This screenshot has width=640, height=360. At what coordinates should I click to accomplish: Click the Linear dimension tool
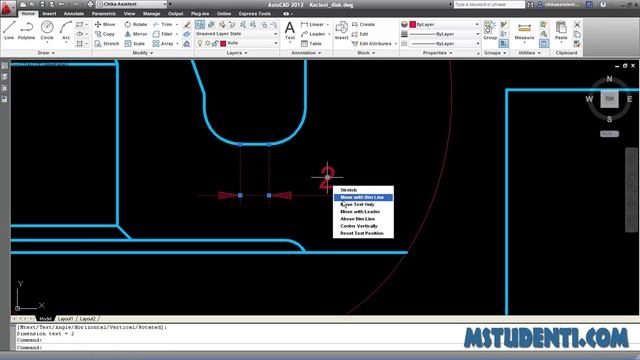pyautogui.click(x=313, y=24)
